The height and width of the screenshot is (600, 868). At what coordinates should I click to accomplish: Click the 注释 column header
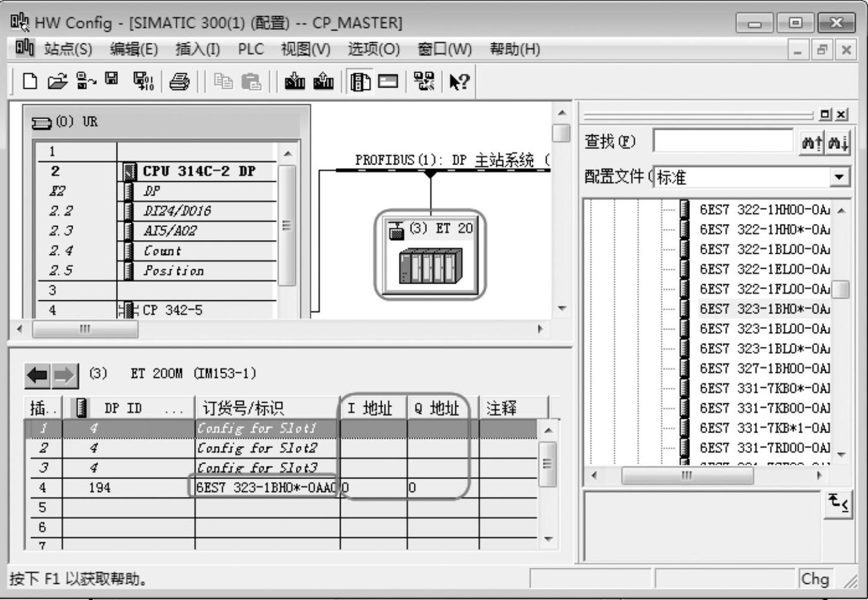(x=513, y=408)
